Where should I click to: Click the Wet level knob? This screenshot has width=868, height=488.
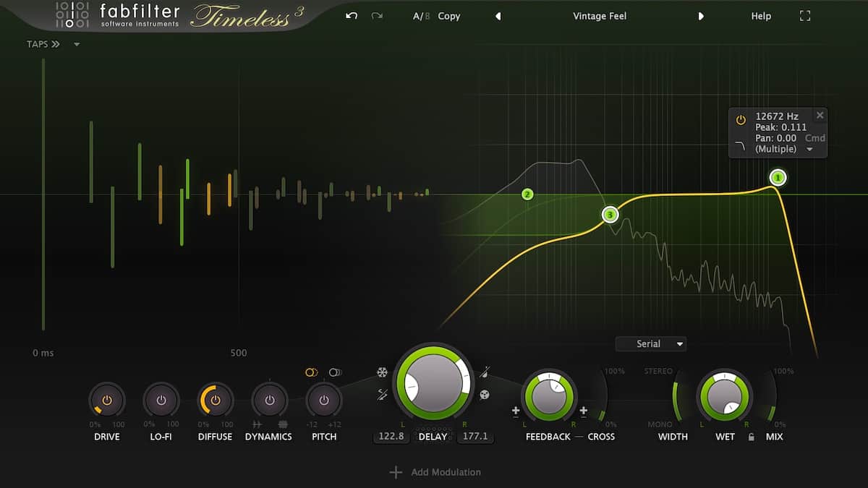pyautogui.click(x=725, y=396)
